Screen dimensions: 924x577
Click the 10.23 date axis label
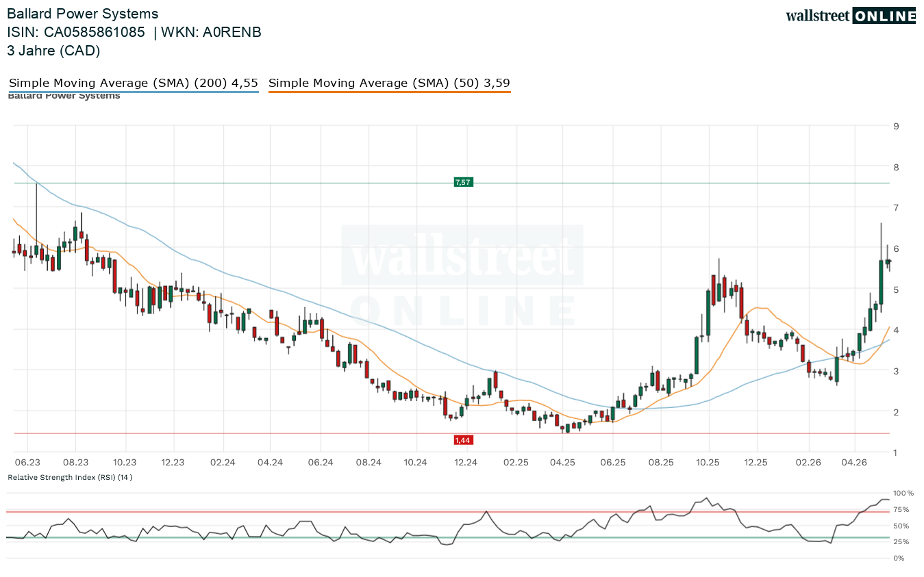(x=125, y=463)
